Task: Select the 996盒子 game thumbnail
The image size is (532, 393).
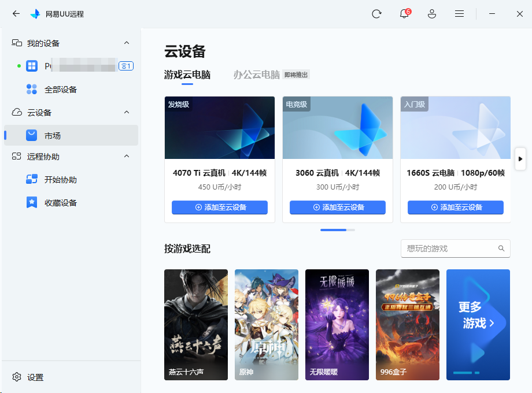Action: [x=408, y=324]
